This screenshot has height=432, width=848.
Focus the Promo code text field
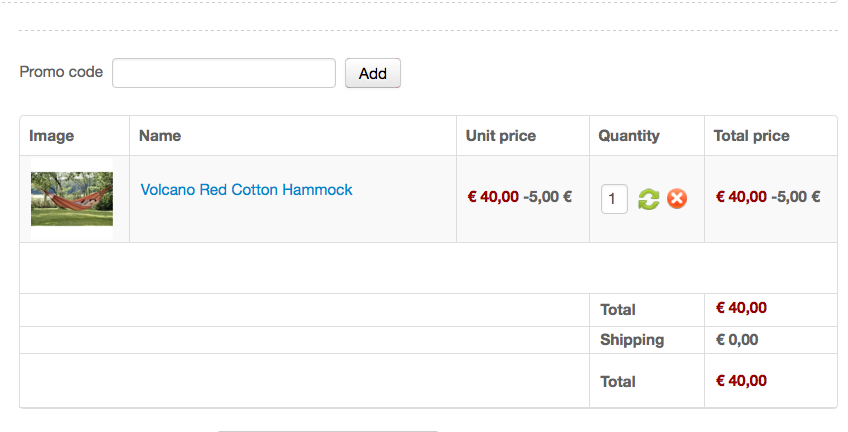coord(223,73)
